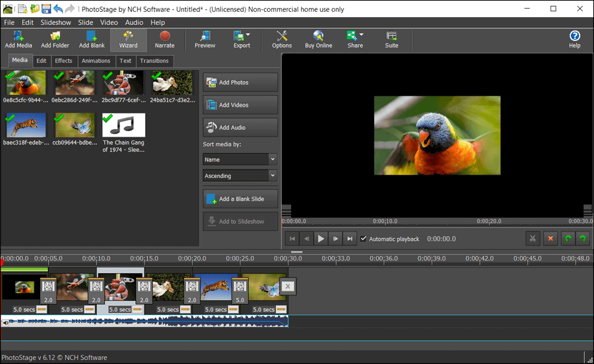Open the Slideshow menu
The width and height of the screenshot is (594, 364).
pyautogui.click(x=55, y=22)
